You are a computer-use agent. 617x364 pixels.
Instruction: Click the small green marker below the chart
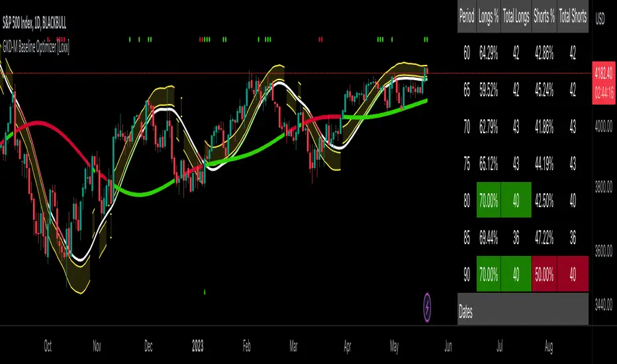point(205,291)
